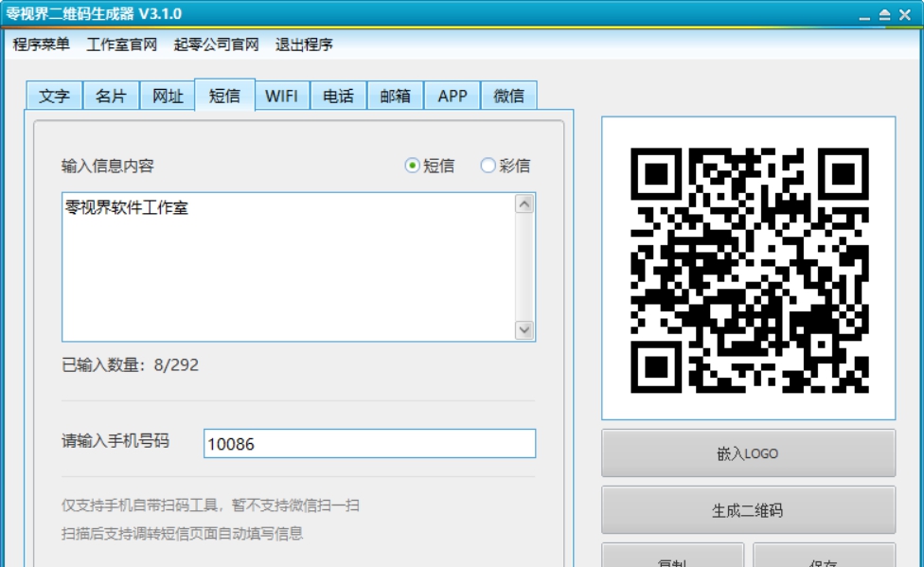The image size is (924, 567).
Task: Click the 输入信息内容 label
Action: (108, 166)
